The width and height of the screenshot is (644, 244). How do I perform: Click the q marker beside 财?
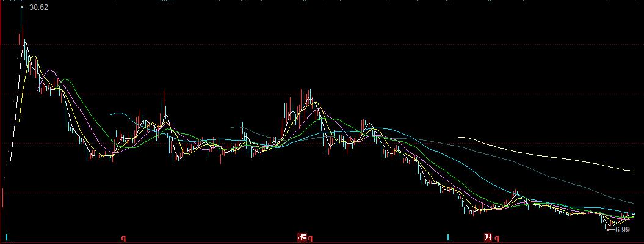pyautogui.click(x=496, y=238)
